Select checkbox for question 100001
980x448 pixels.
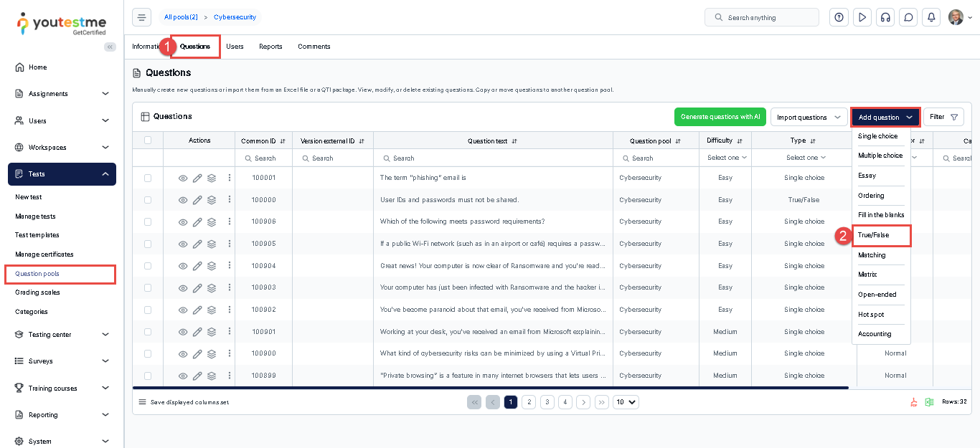(148, 178)
